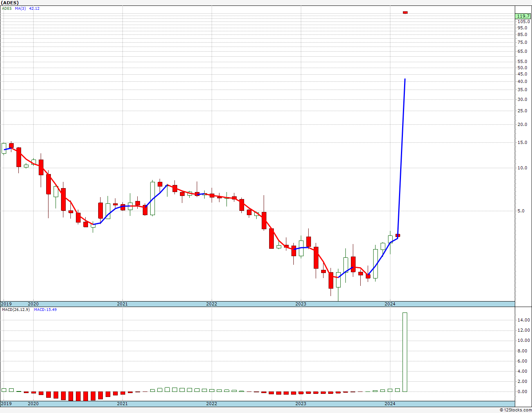Screen dimensions: 532x413
Task: Select the 50.0 price axis label
Action: [522, 68]
